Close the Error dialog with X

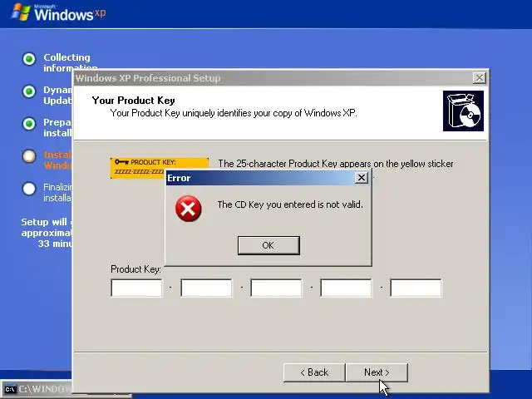362,177
